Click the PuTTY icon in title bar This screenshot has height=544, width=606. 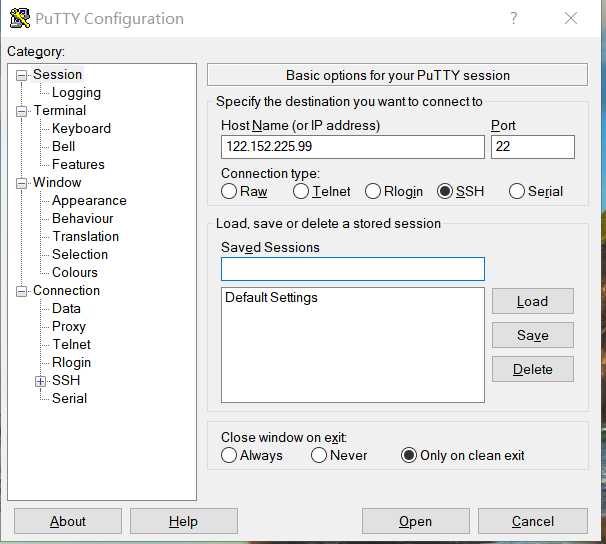coord(19,18)
